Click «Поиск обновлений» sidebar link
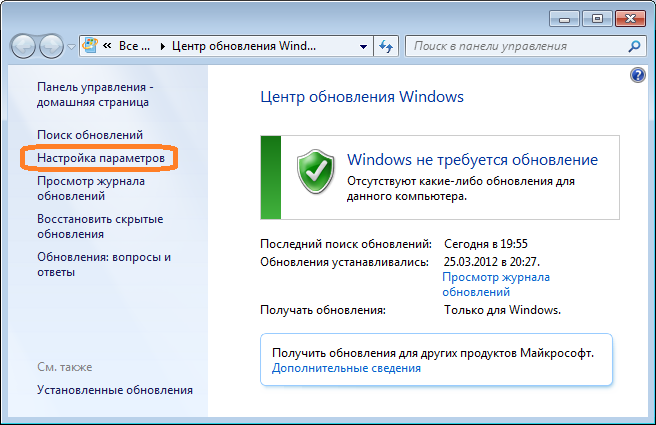656x425 pixels. pyautogui.click(x=90, y=135)
